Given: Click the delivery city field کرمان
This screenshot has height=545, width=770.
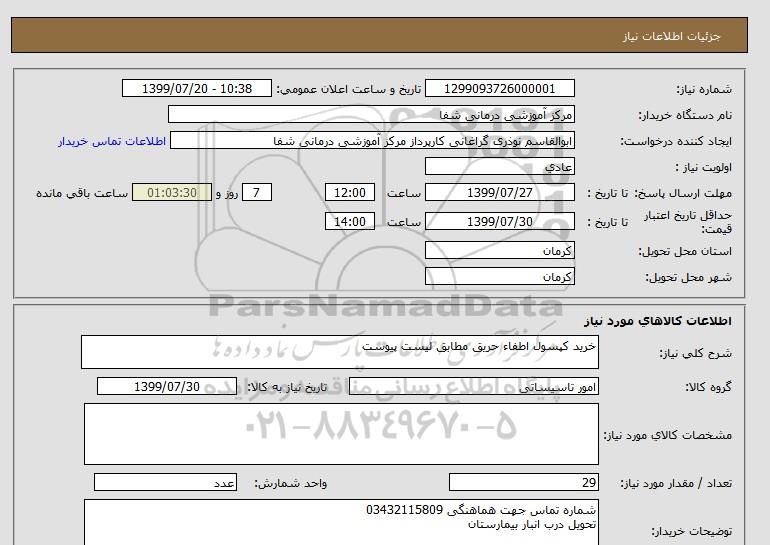Looking at the screenshot, I should tap(499, 276).
